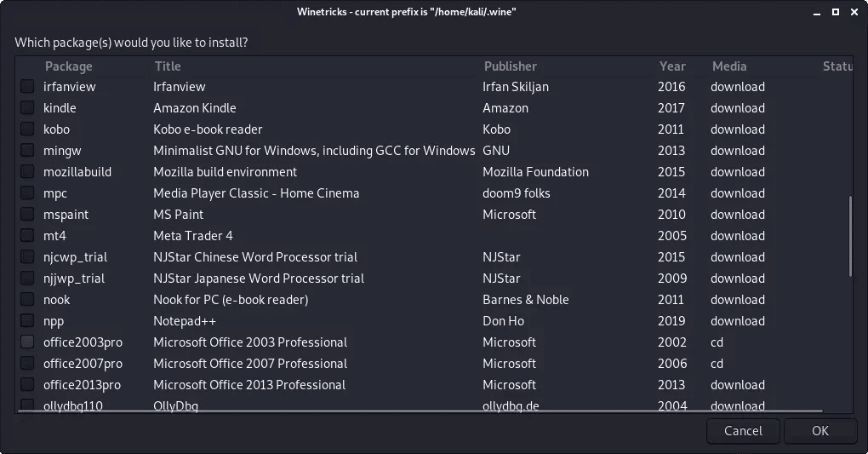The height and width of the screenshot is (454, 868).
Task: Tick the kindle package checkbox
Action: point(28,108)
